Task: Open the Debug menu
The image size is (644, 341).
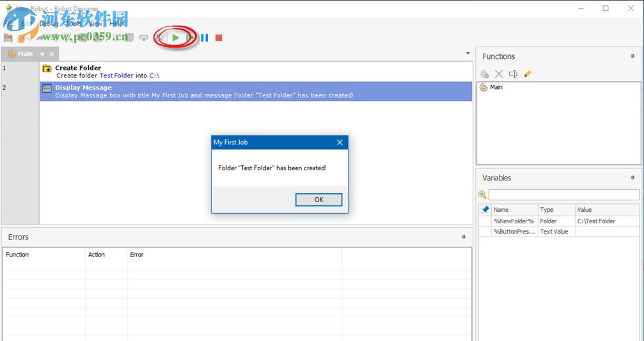Action: [x=49, y=24]
